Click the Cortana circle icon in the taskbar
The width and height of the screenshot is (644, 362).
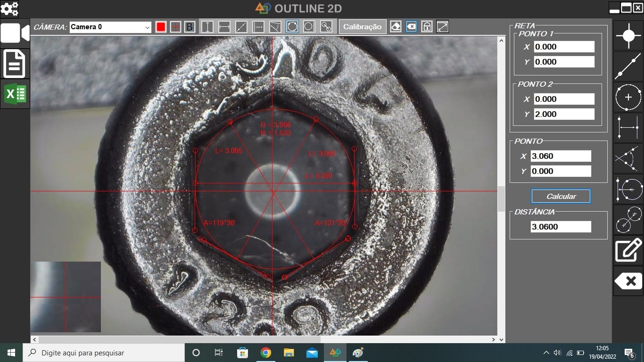[x=196, y=353]
